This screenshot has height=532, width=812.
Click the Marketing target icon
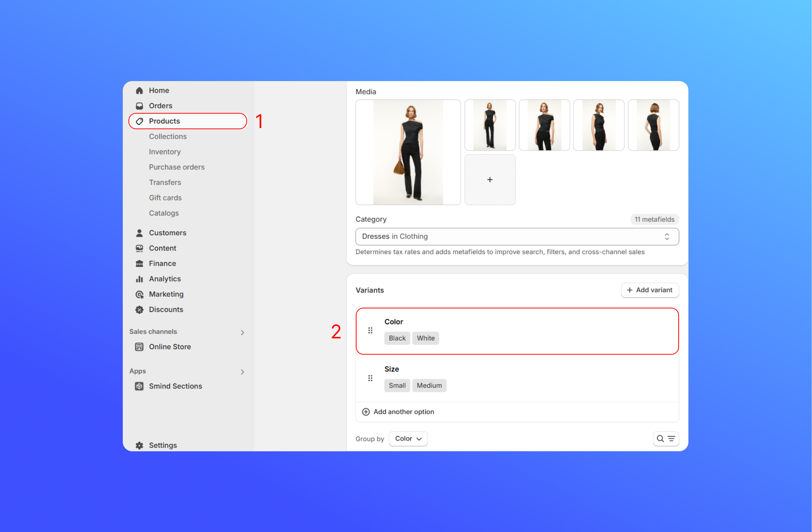pos(139,294)
